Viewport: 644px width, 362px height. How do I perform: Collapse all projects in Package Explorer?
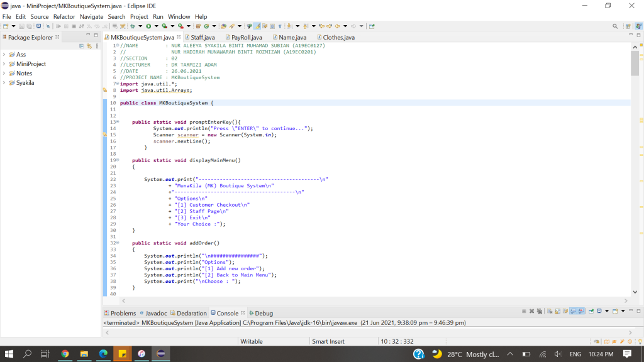coord(82,47)
